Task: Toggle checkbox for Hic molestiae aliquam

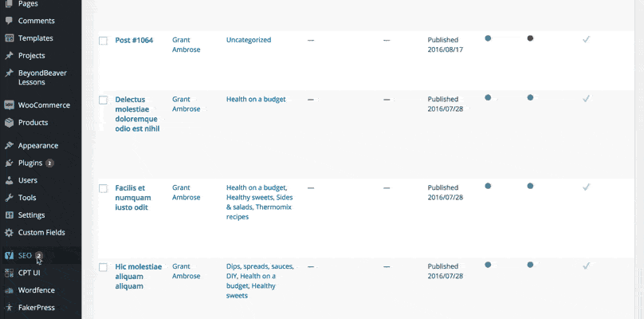Action: click(x=103, y=267)
